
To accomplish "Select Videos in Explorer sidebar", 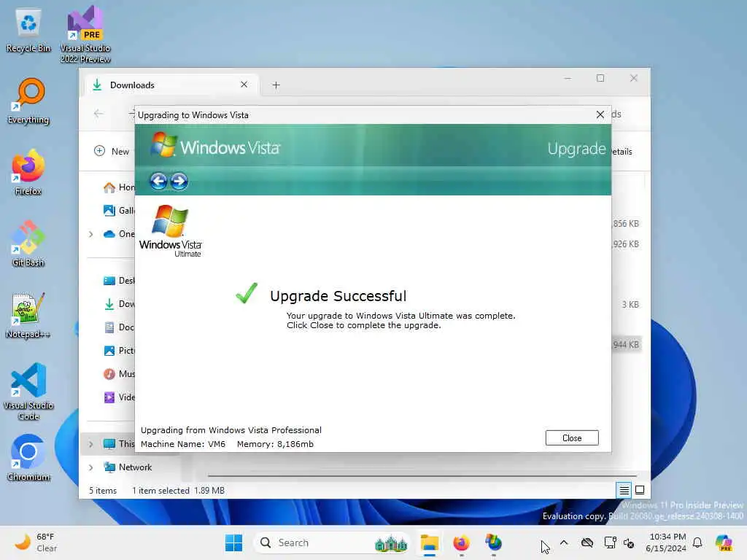I will [x=119, y=397].
